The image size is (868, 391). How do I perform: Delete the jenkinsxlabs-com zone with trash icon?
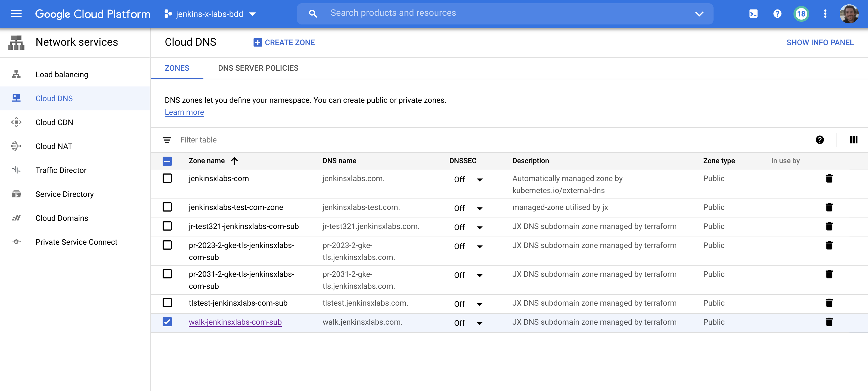pos(829,178)
